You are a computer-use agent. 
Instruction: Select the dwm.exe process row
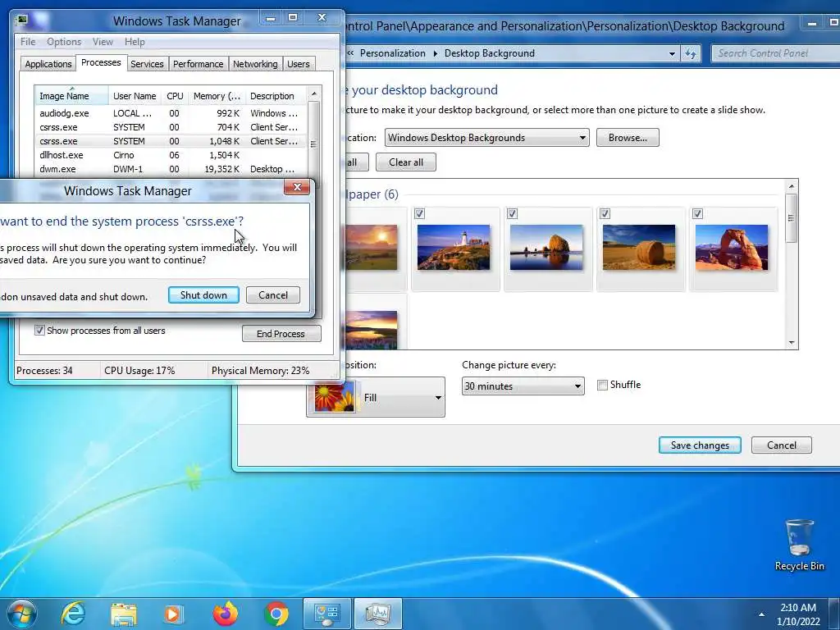pyautogui.click(x=171, y=169)
